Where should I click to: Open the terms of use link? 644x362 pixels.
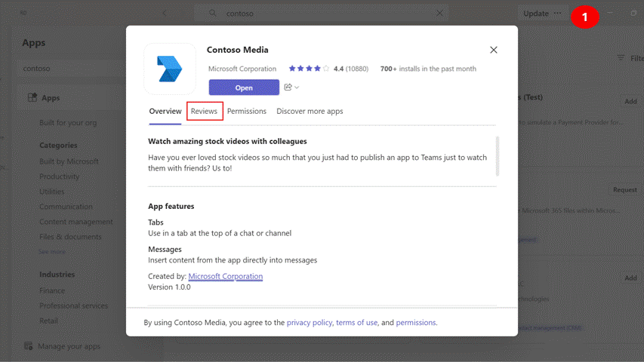coord(356,323)
